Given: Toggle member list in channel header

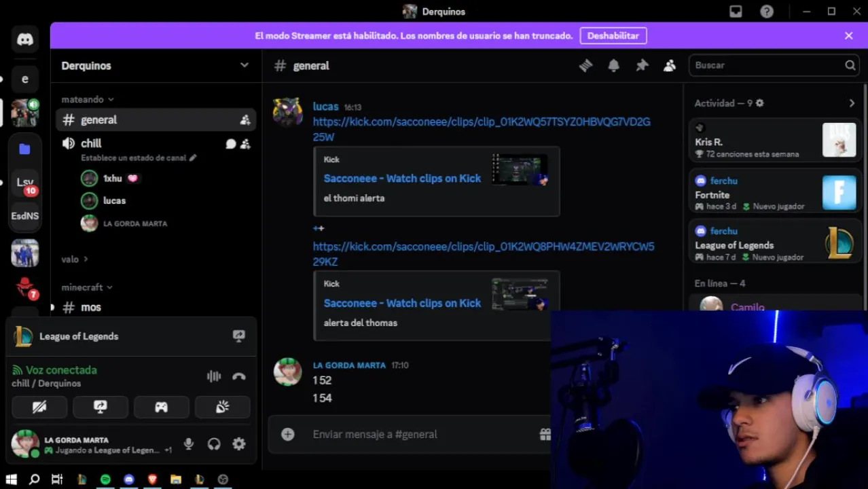Looking at the screenshot, I should (x=670, y=65).
